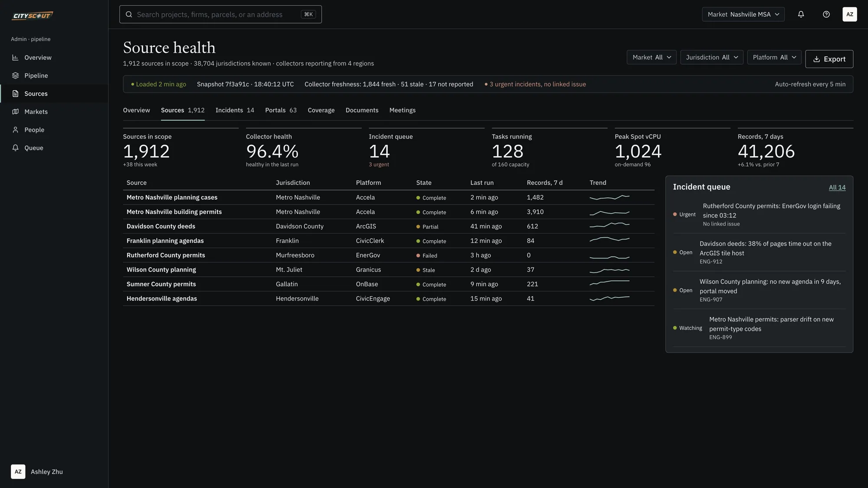Open incident ENG-912 about Davidson deeds
Viewport: 868px width, 488px height.
pyautogui.click(x=759, y=252)
